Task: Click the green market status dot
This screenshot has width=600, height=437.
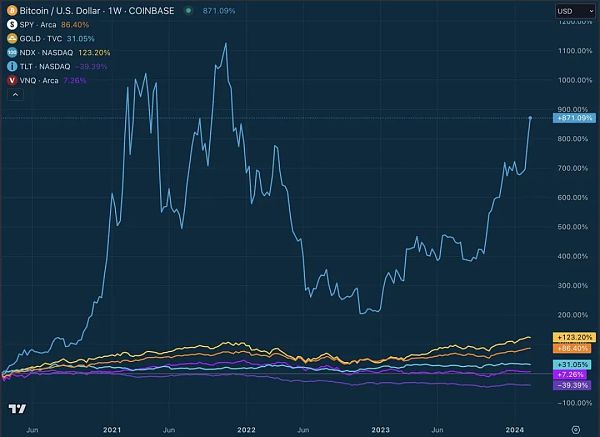Action: click(189, 10)
